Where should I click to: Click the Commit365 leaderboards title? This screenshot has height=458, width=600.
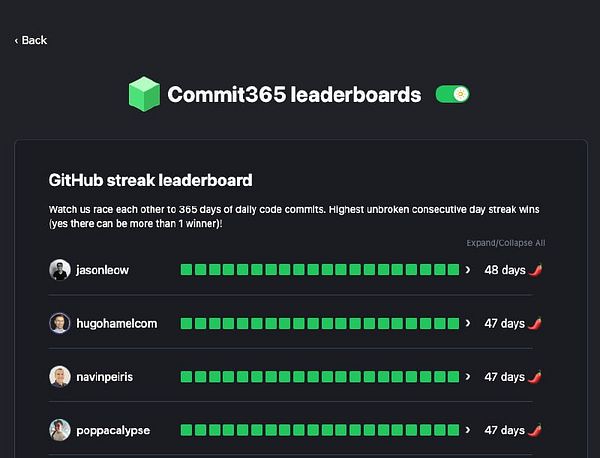tap(294, 95)
